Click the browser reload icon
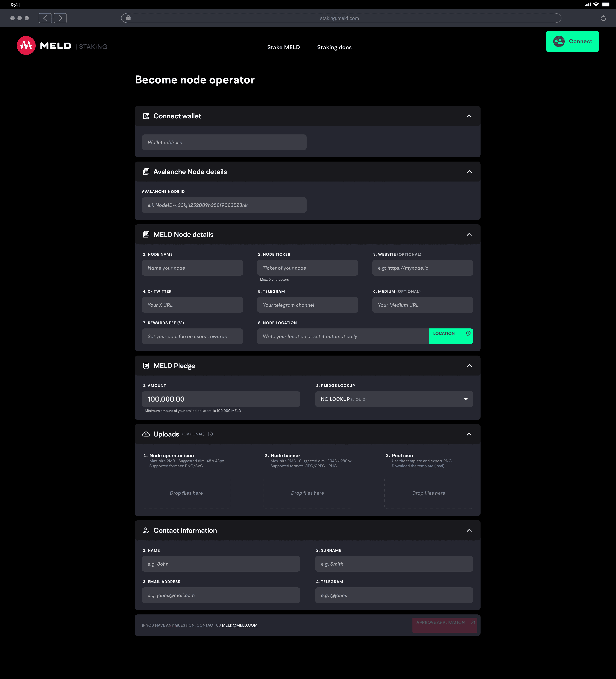The width and height of the screenshot is (616, 679). tap(603, 18)
